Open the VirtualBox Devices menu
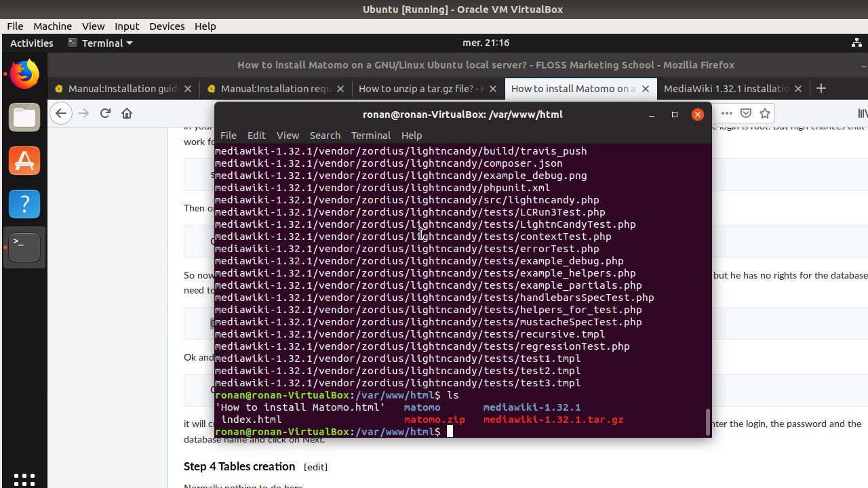Screen dimensions: 868x488 [x=167, y=26]
